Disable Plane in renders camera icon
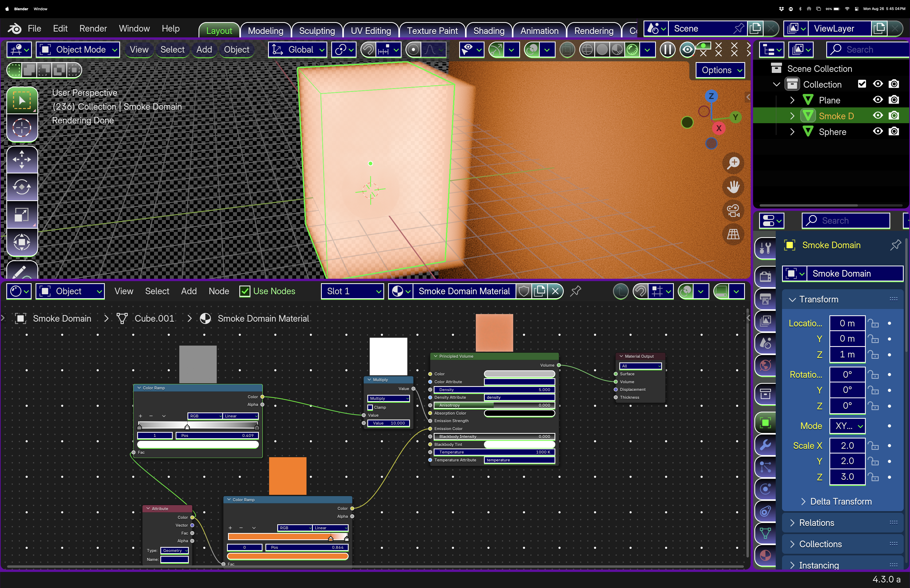 point(894,100)
